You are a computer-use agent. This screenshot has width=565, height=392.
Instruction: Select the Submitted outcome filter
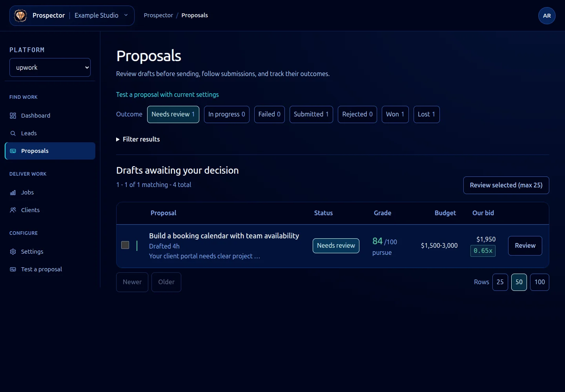311,114
